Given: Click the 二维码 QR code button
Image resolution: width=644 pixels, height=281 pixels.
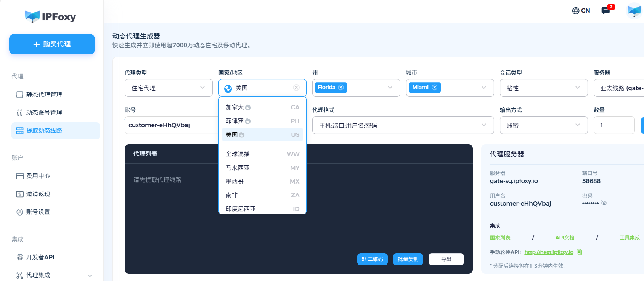Looking at the screenshot, I should coord(373,259).
